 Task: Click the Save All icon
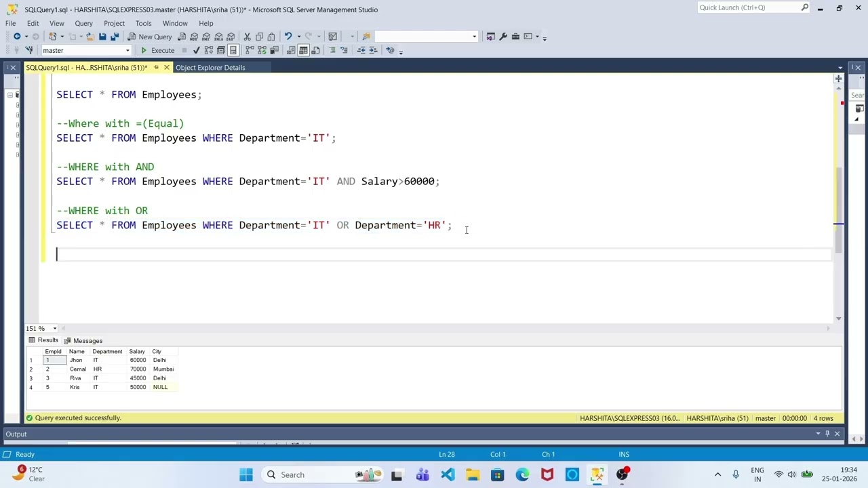[x=115, y=37]
